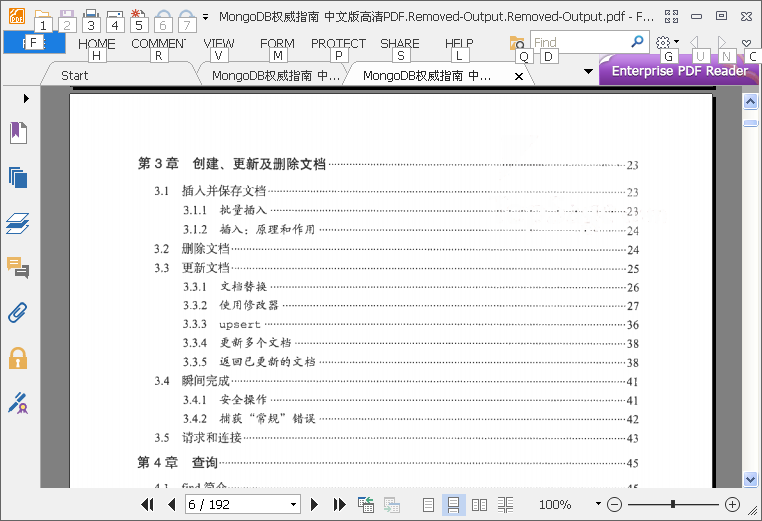
Task: Switch to the HELP ribbon tab
Action: pos(459,44)
